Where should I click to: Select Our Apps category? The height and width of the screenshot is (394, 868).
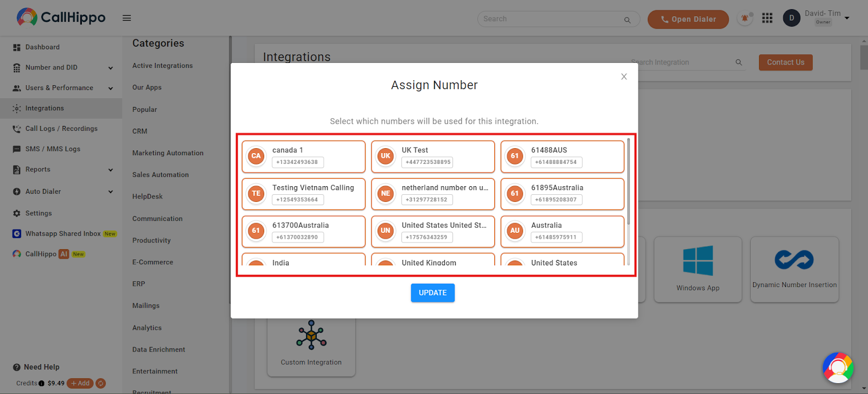coord(147,87)
